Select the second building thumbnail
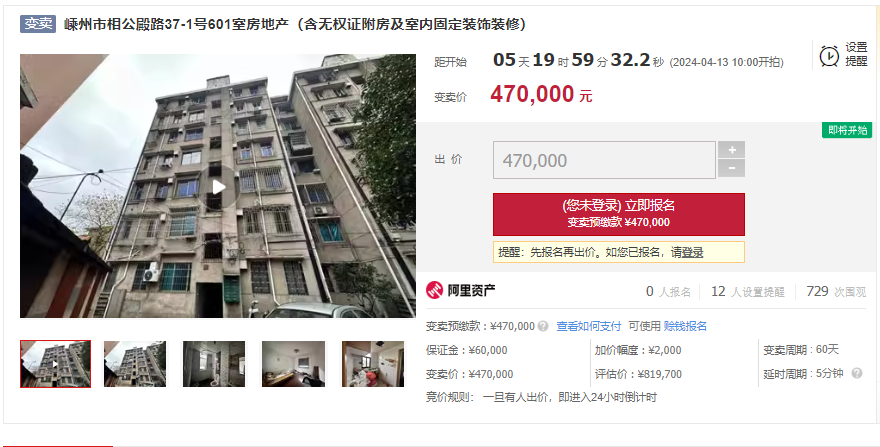 coord(135,364)
